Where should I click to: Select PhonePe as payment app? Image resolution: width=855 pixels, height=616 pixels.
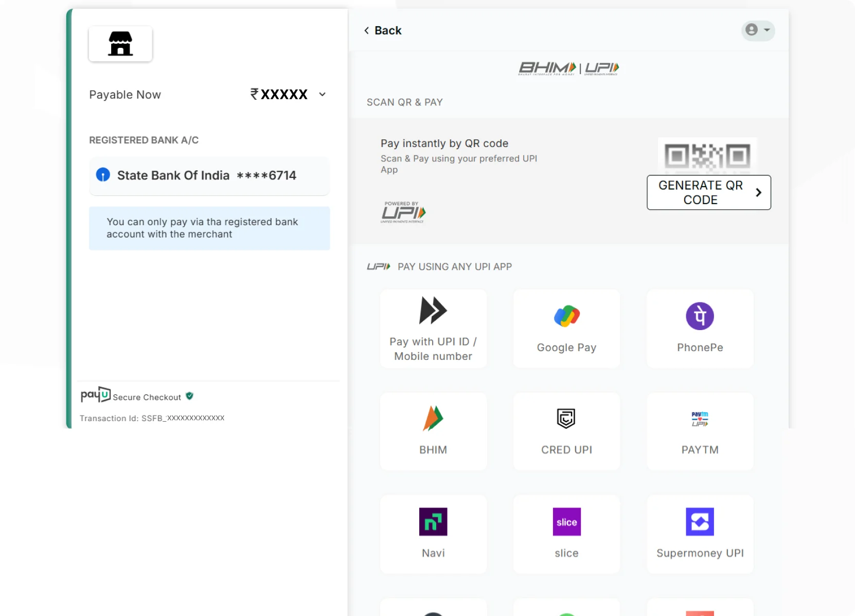point(700,329)
